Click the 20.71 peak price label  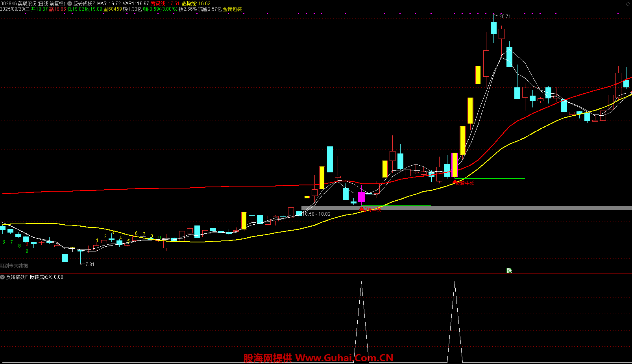[505, 17]
